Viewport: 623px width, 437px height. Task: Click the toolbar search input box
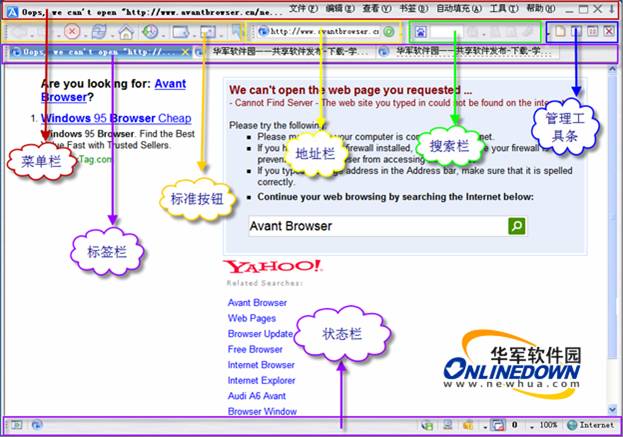point(447,31)
